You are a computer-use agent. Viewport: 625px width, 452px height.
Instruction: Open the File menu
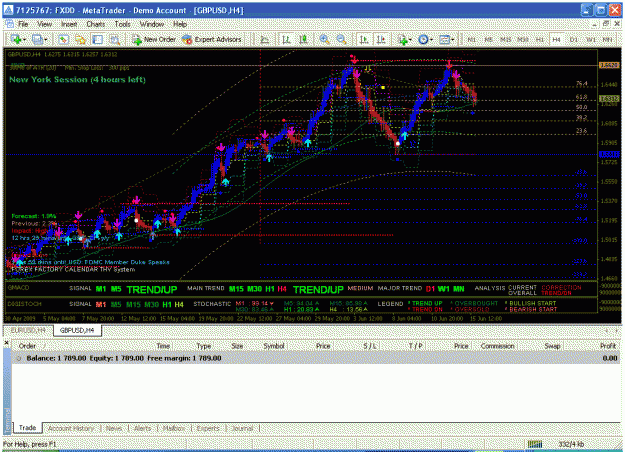(24, 24)
